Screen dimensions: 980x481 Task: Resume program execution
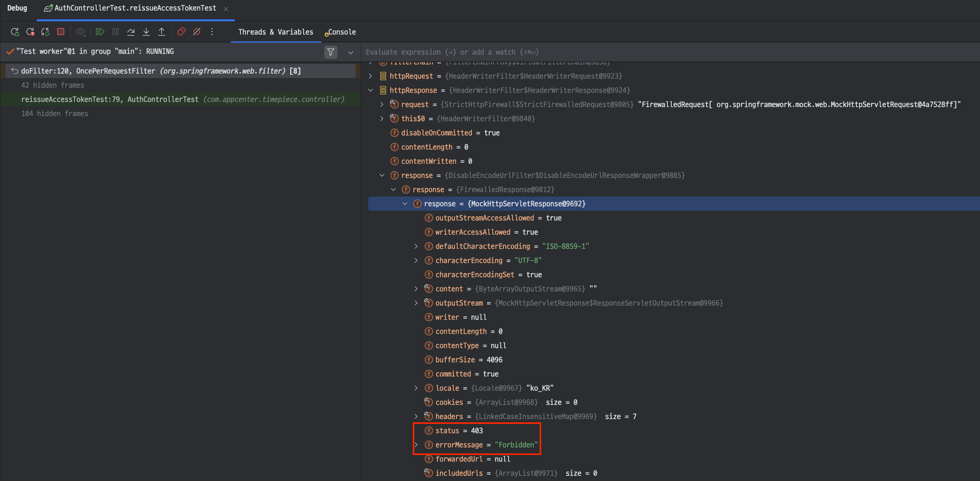pos(100,32)
